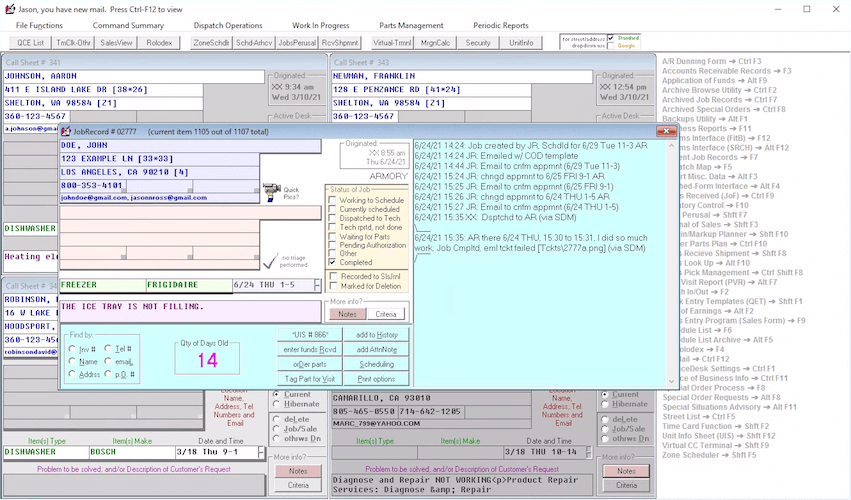851x500 pixels.
Task: Open the Work In Progress menu
Action: [x=321, y=26]
